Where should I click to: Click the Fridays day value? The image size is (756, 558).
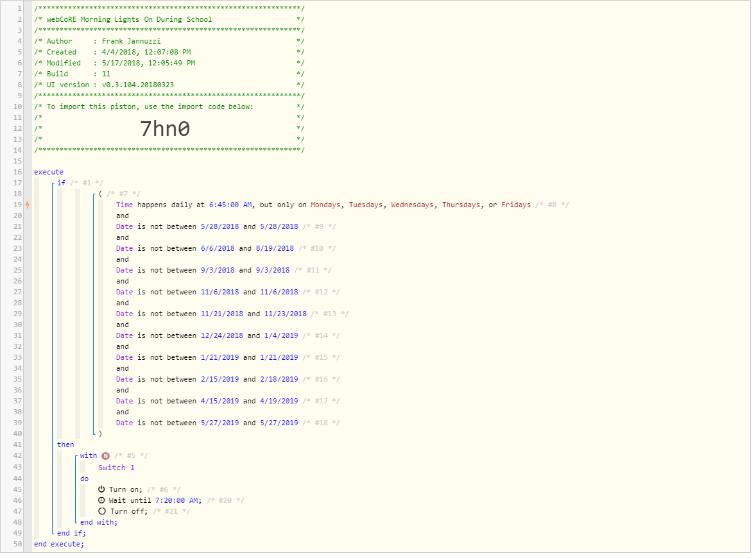[x=516, y=205]
